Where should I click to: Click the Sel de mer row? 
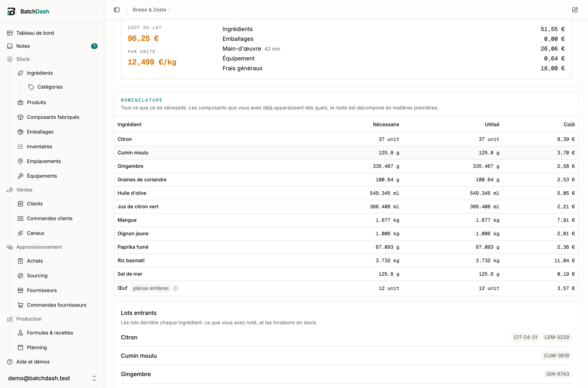(x=346, y=274)
